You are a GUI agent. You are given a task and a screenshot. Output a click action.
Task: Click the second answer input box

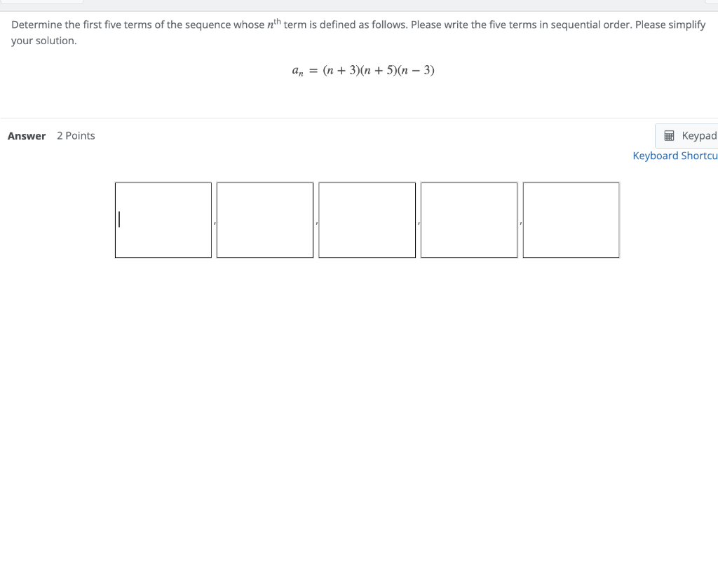[265, 219]
